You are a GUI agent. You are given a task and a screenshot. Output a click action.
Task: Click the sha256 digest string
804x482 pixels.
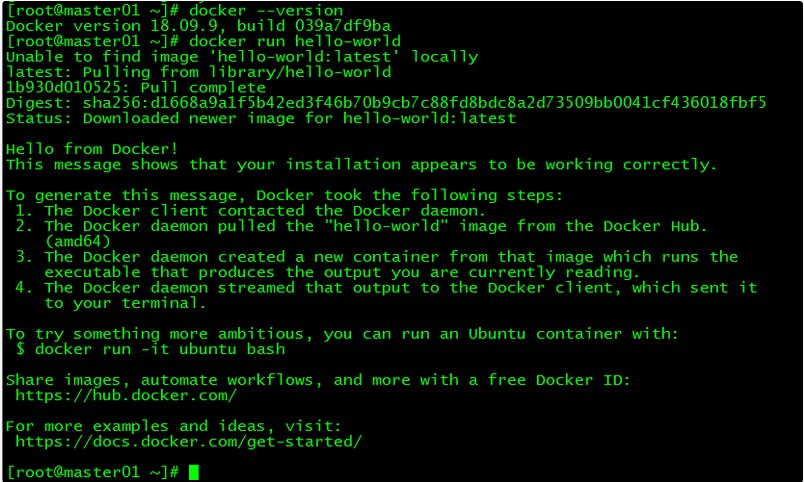click(x=425, y=103)
